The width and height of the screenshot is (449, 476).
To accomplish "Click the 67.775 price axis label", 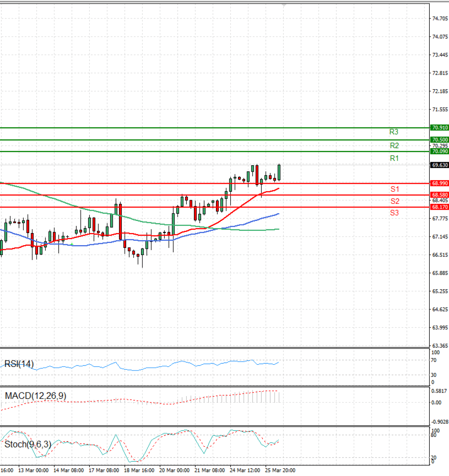I will (x=440, y=219).
